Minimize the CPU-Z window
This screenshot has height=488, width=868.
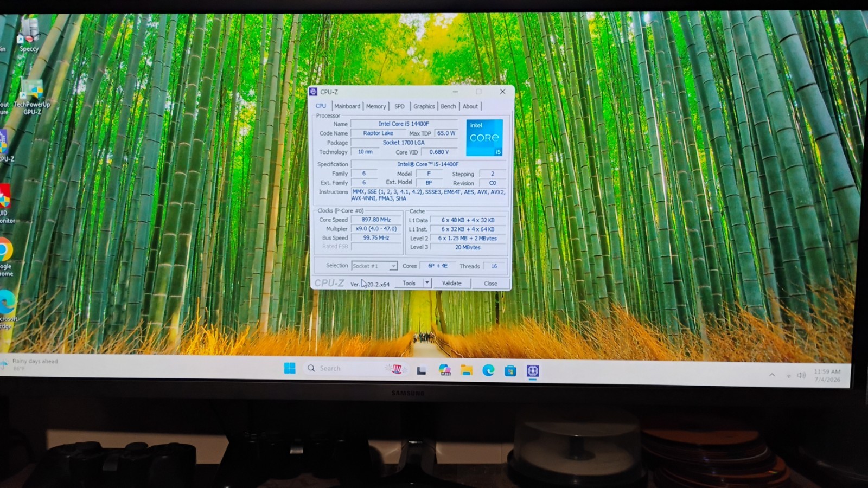(455, 92)
